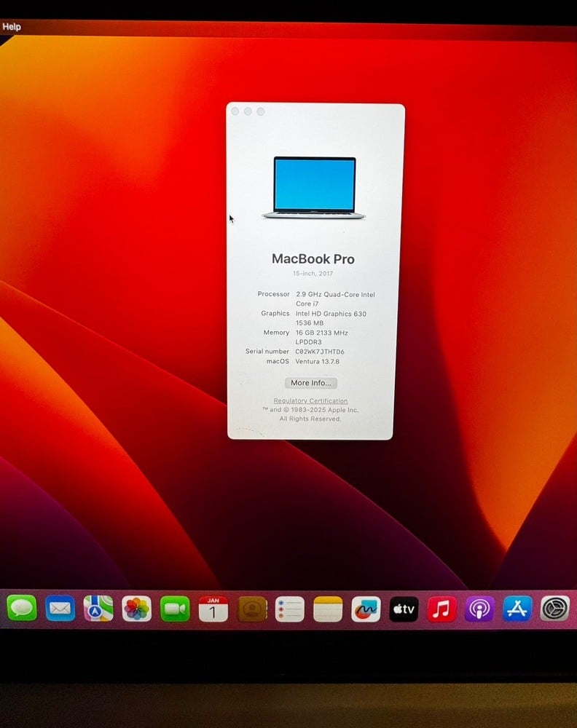
Task: Click the More Info... button
Action: (311, 383)
